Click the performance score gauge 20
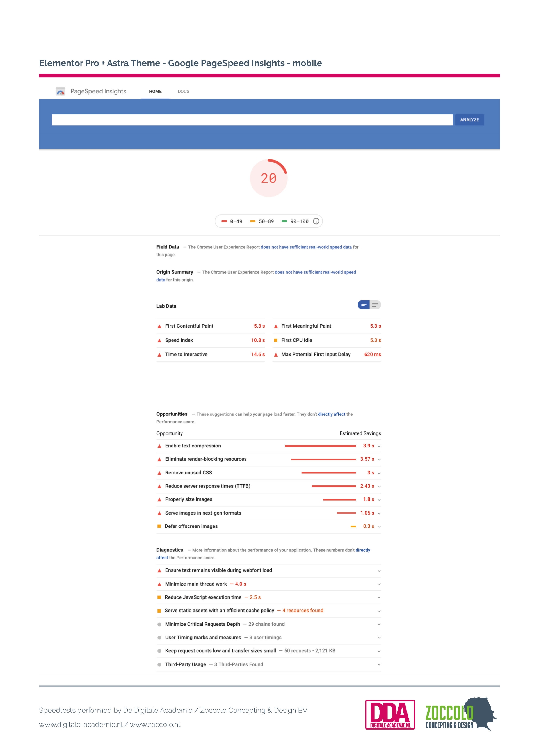This screenshot has width=539, height=756. [x=269, y=178]
